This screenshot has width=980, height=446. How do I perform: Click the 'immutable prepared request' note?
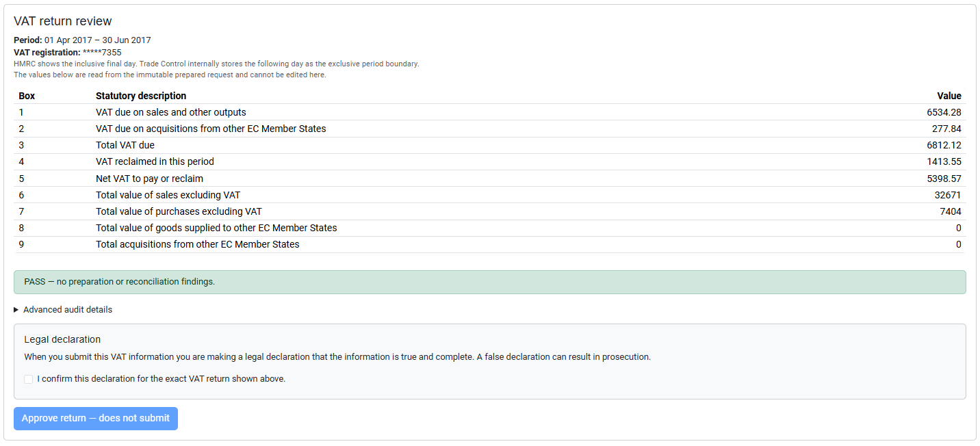click(170, 75)
